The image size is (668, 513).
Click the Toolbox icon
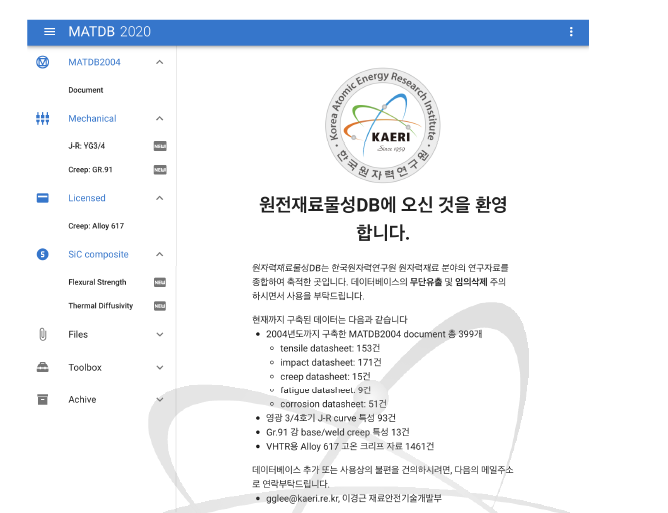coord(43,367)
